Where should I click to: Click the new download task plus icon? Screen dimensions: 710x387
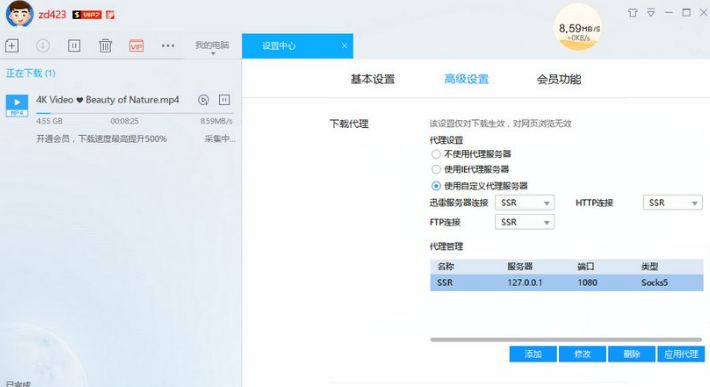pyautogui.click(x=12, y=46)
